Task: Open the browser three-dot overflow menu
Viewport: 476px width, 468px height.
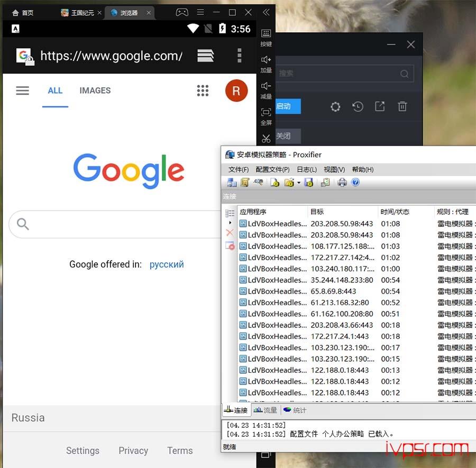Action: point(239,56)
